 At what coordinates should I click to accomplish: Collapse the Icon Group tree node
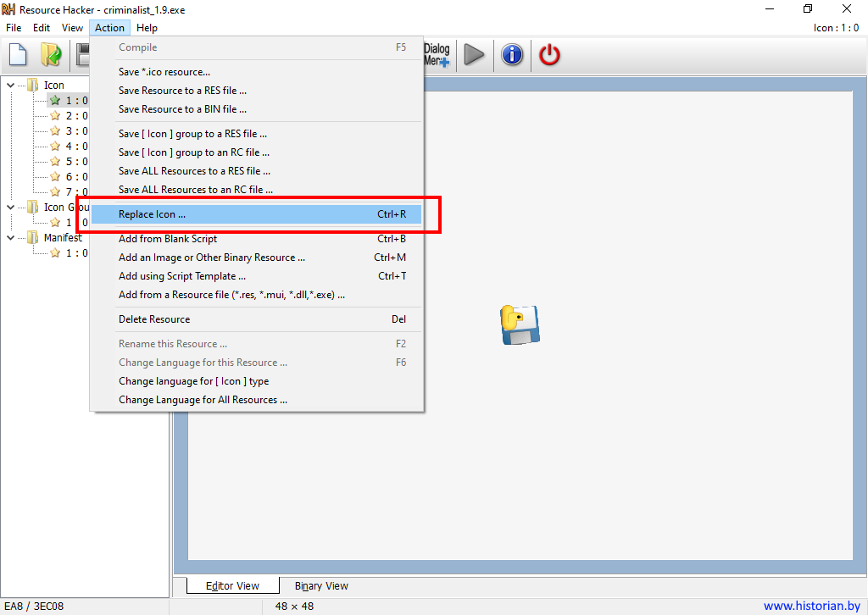[10, 208]
